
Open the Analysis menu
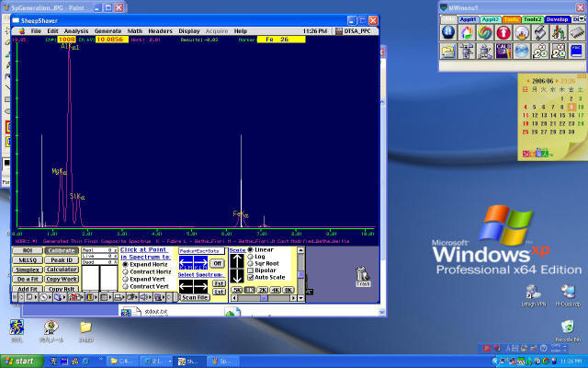point(76,30)
